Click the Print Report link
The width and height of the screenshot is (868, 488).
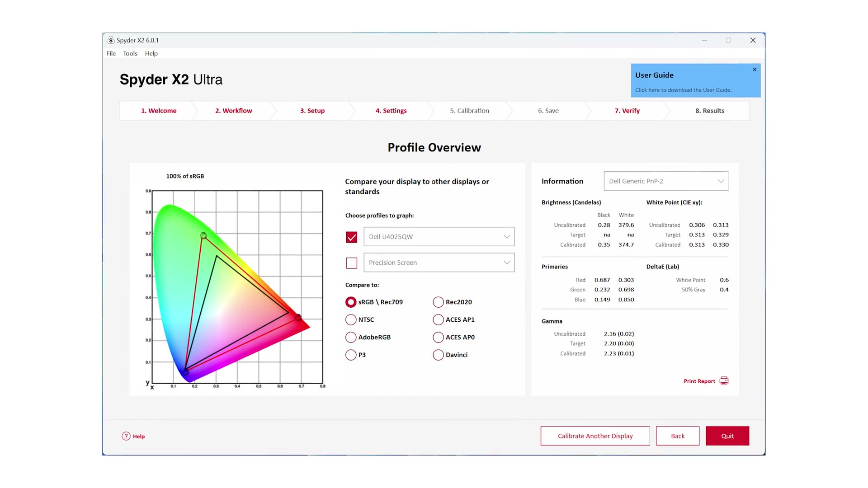(x=699, y=381)
